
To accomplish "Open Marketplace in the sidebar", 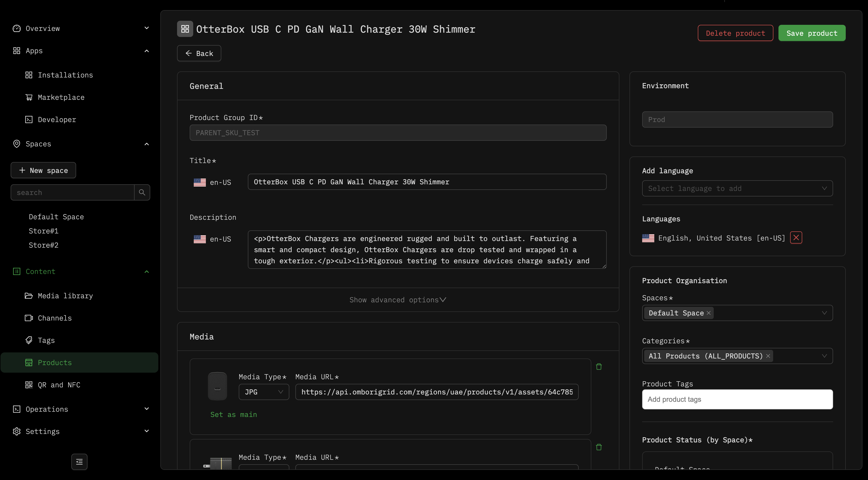I will click(61, 97).
